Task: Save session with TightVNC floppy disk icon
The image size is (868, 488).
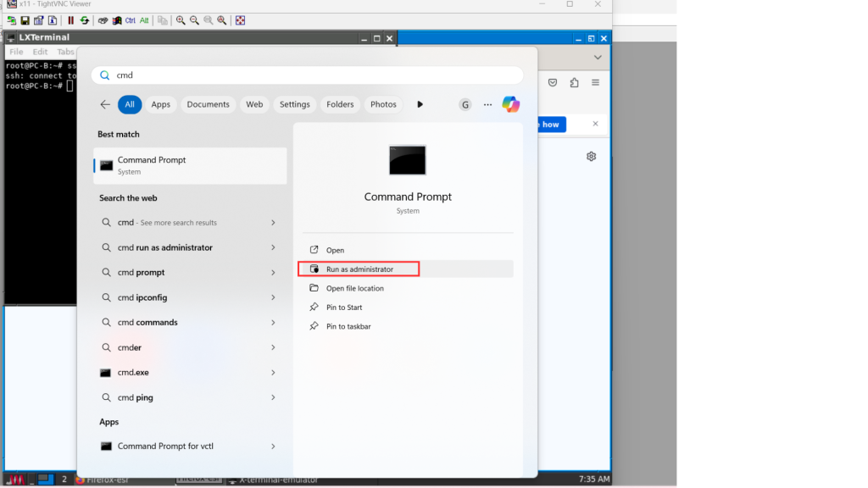Action: point(25,20)
